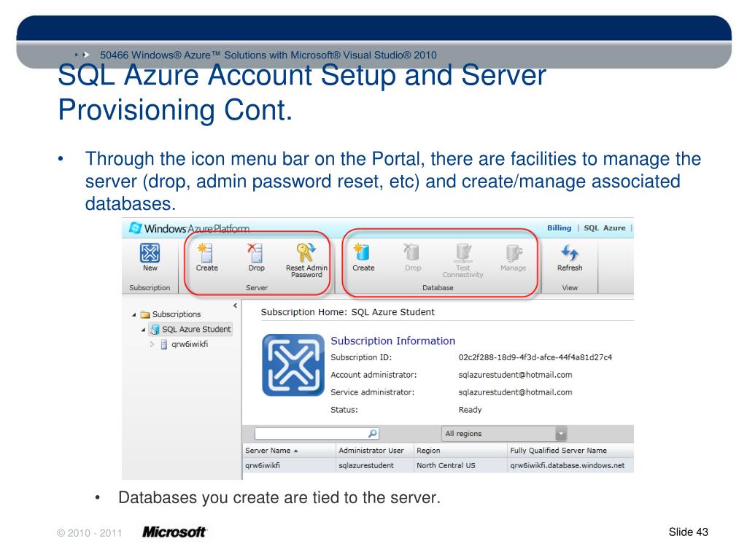Expand the qrw6iwikfi server node
747x560 pixels.
pos(152,344)
